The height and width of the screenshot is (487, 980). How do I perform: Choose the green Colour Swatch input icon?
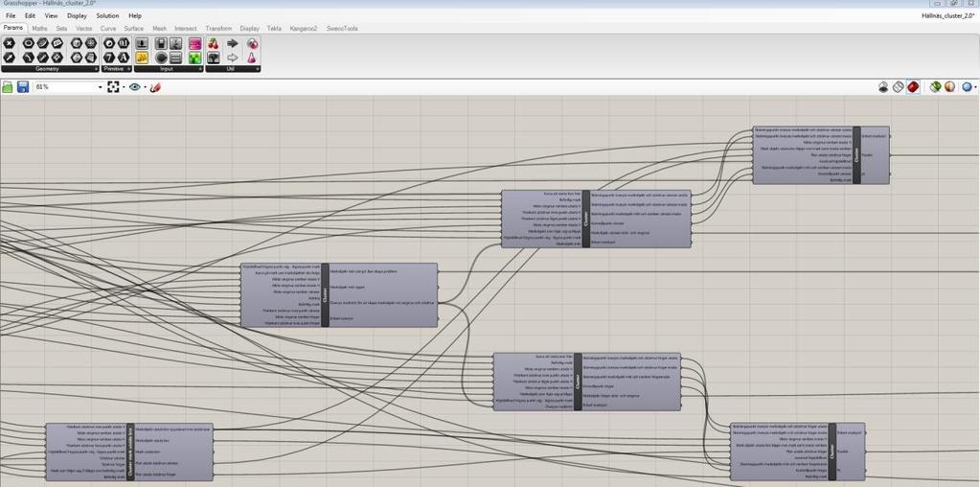point(195,58)
